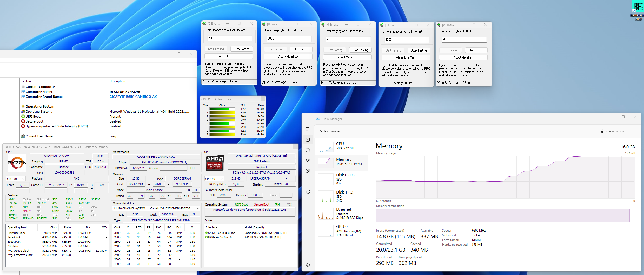Click the Memory composition bar in Task Manager

505,215
